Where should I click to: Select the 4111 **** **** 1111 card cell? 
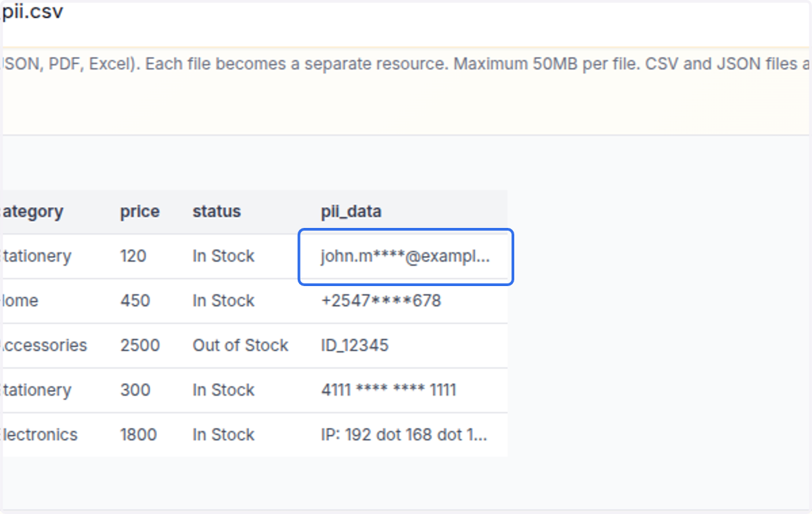click(388, 390)
